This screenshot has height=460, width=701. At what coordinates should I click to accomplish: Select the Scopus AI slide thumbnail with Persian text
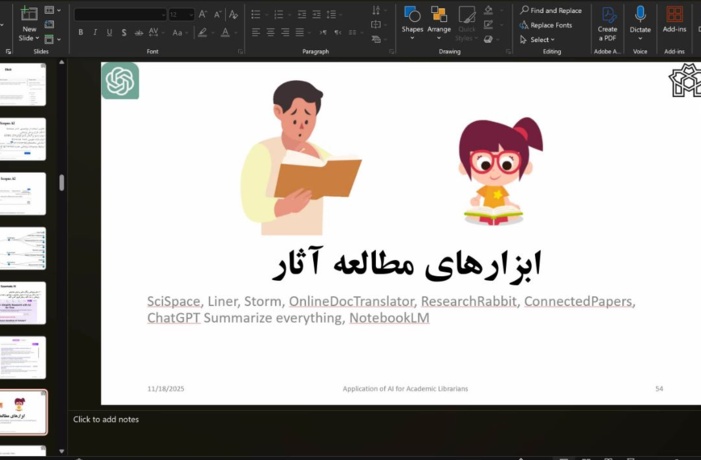(x=22, y=139)
